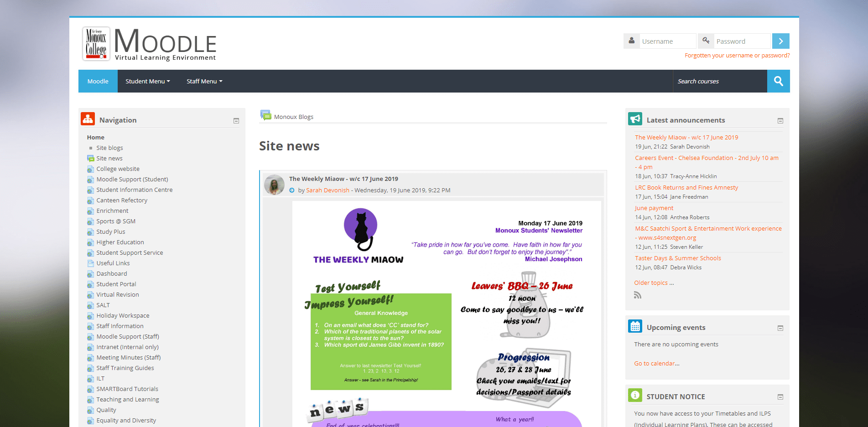Click the Navigation block sitemap icon
Image resolution: width=868 pixels, height=427 pixels.
88,119
